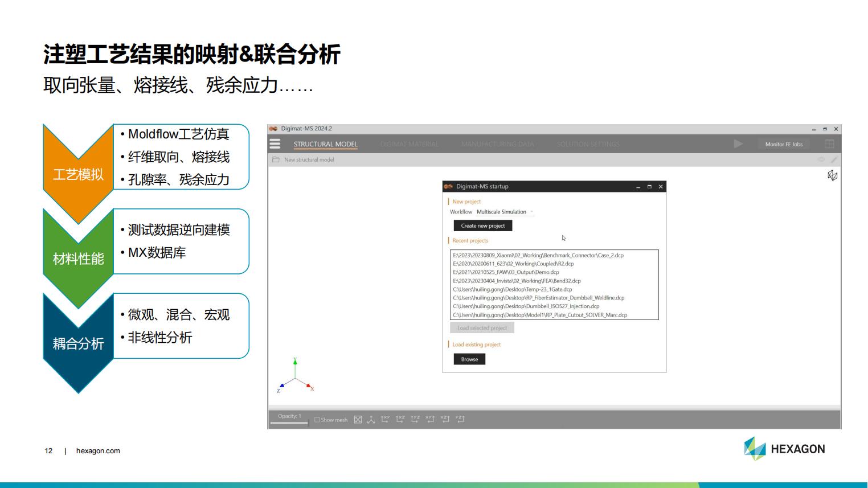
Task: Click the MX数据库 bullet text
Action: point(157,253)
